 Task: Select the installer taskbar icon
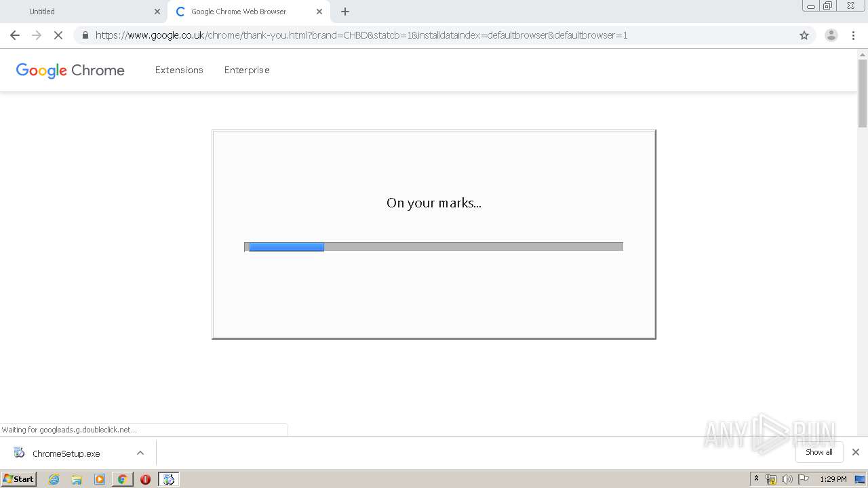point(168,479)
